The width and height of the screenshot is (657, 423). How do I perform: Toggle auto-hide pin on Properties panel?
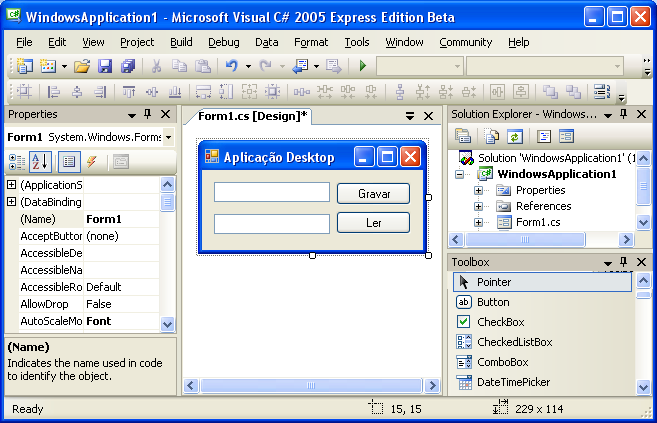coord(147,114)
